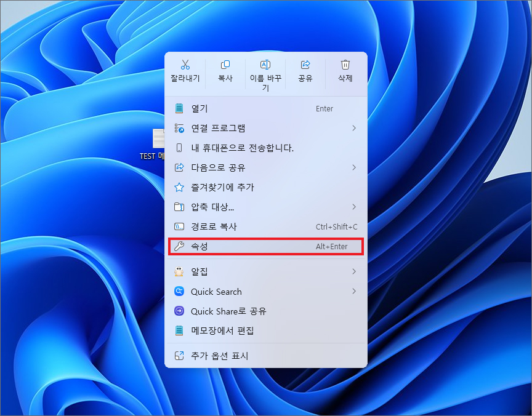Click the zip folder icon beside 압축 대상
Screen dimensions: 532x416
coord(179,207)
